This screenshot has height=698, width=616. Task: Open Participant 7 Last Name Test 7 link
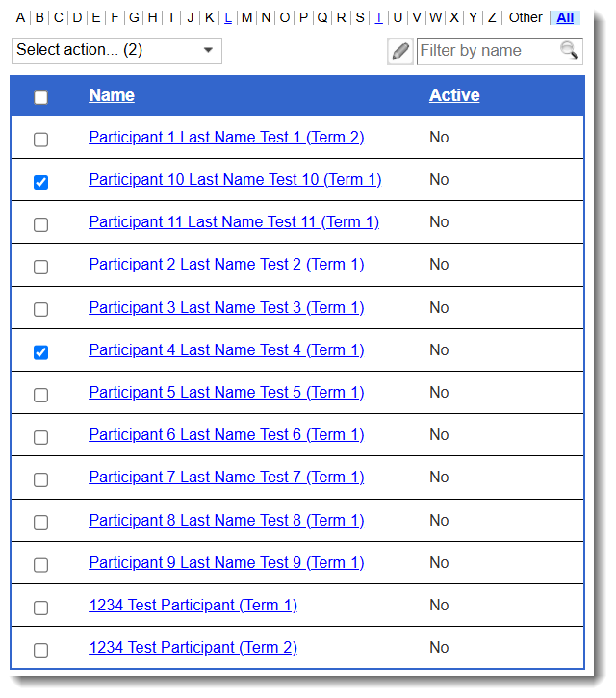[226, 478]
